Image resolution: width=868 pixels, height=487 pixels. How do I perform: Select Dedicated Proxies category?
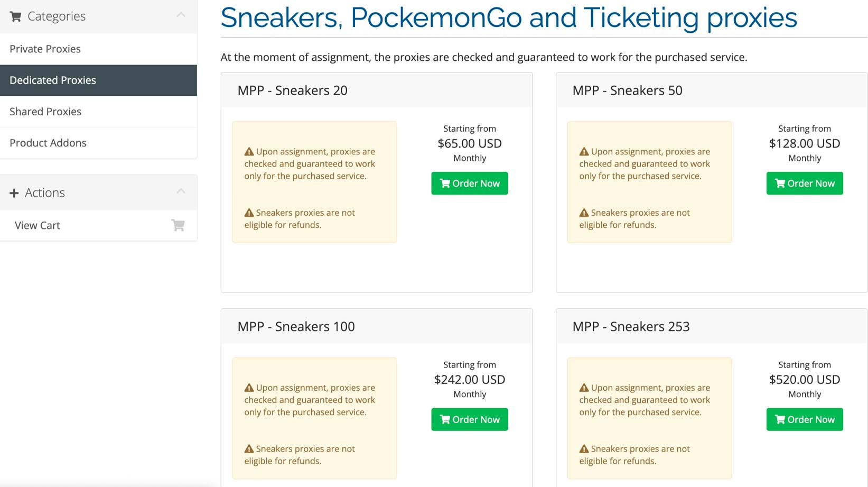tap(53, 80)
